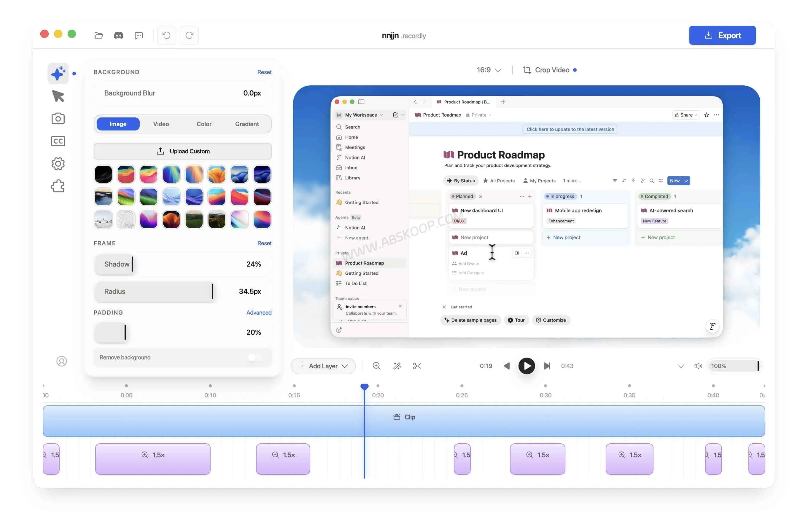Screen dimensions: 808x532
Task: Open the folder icon to load project
Action: point(98,35)
